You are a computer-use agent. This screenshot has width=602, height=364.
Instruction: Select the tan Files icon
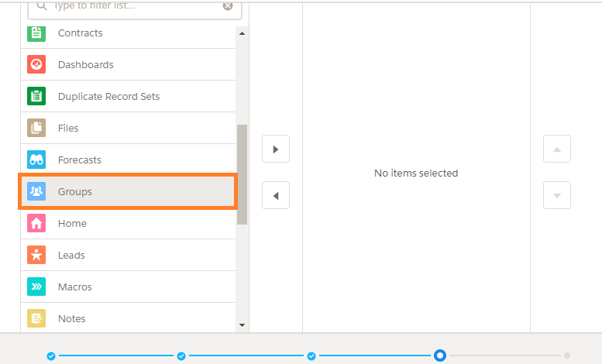click(x=36, y=128)
